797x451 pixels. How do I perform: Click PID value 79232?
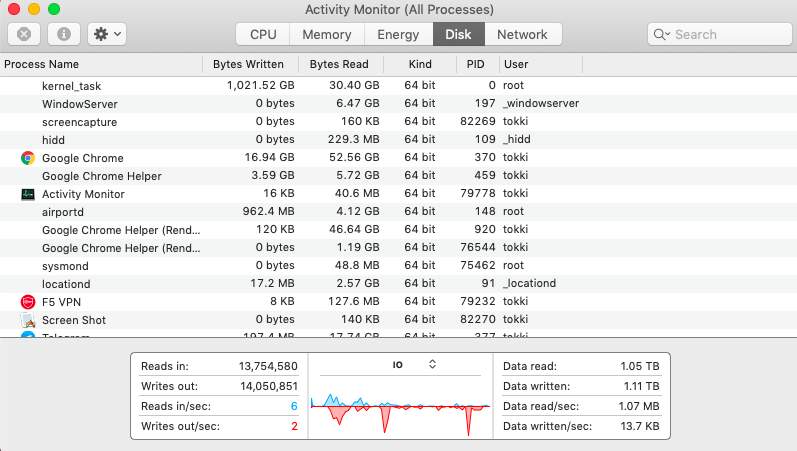pyautogui.click(x=478, y=301)
